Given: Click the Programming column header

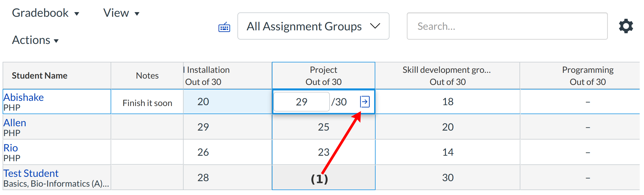Looking at the screenshot, I should coord(587,76).
